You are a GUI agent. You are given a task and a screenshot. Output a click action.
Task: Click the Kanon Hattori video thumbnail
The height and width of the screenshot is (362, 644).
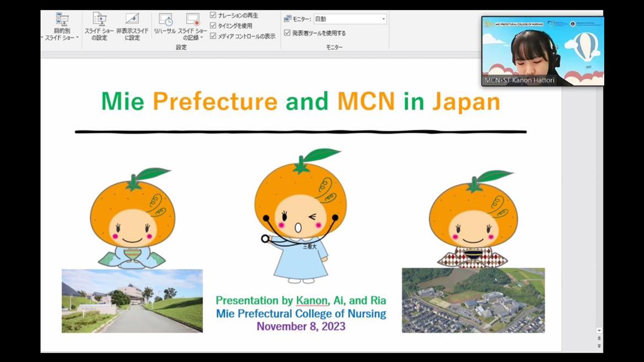[x=543, y=51]
